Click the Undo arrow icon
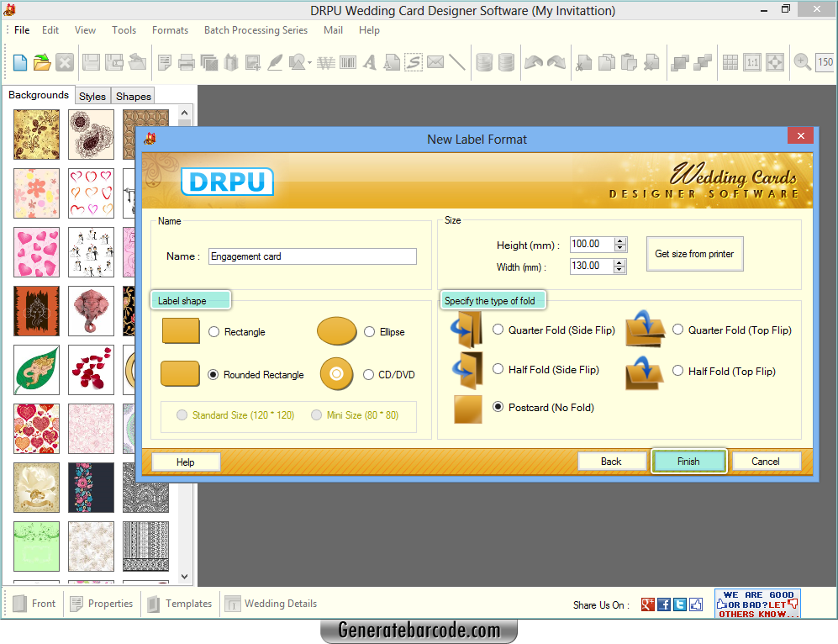838x644 pixels. [x=534, y=62]
